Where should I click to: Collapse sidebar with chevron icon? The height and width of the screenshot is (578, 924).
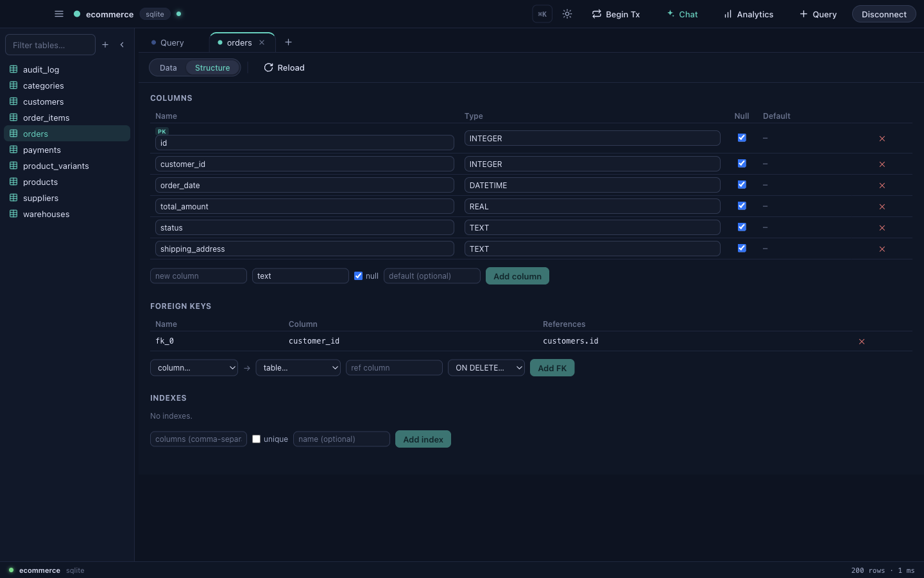[x=122, y=45]
